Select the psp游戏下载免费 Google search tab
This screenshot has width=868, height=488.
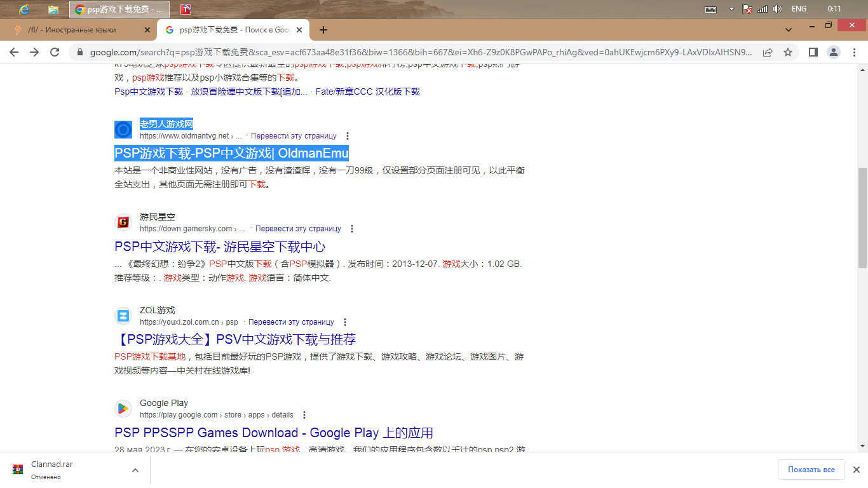[x=233, y=30]
